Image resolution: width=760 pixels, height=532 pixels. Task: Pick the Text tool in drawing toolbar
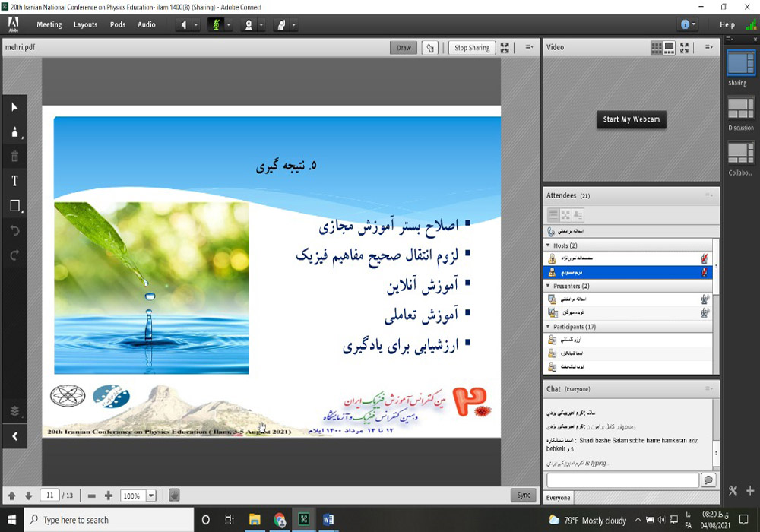(14, 181)
